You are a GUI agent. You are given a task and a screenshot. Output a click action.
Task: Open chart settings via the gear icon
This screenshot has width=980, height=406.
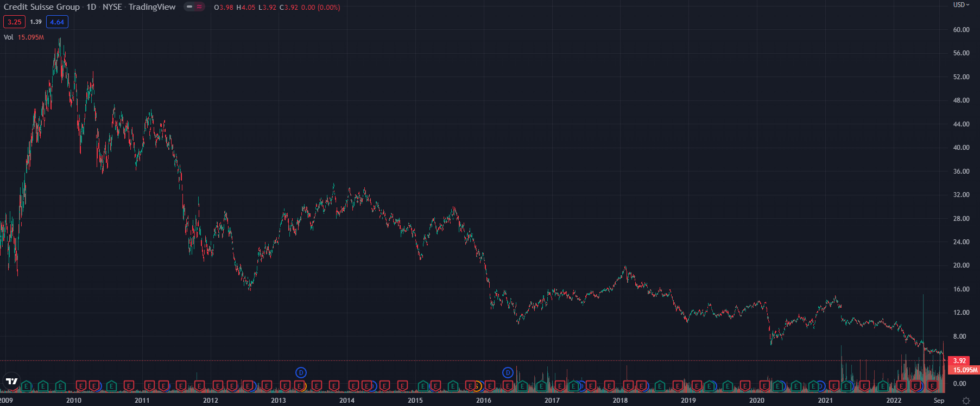[966, 401]
